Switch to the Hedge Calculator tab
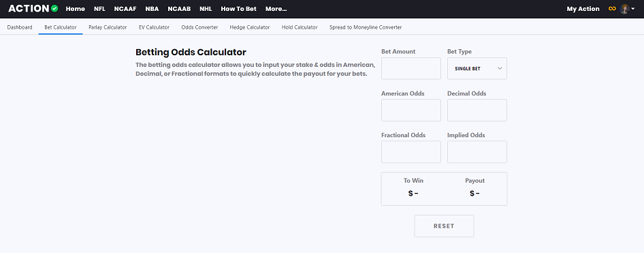This screenshot has height=253, width=644. [x=250, y=27]
